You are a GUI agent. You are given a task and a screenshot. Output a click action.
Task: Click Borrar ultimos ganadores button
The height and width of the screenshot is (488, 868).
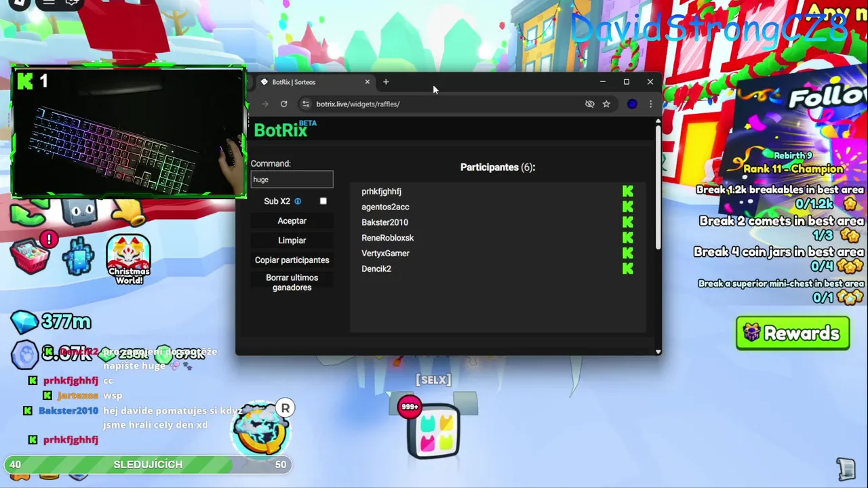(x=292, y=283)
